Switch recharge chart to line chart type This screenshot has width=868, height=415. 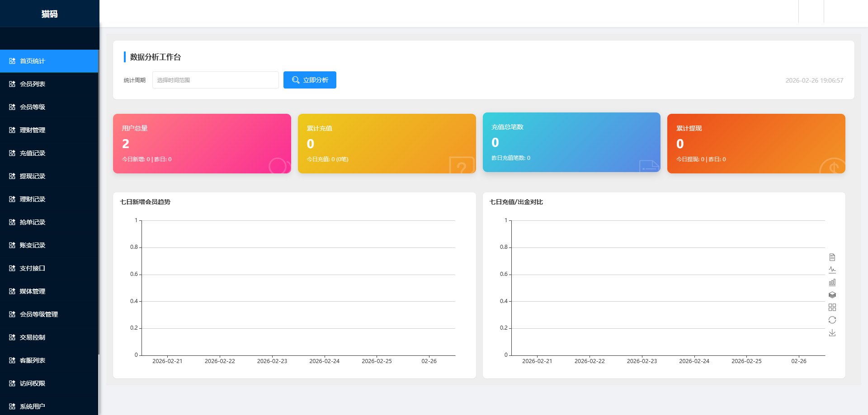click(x=832, y=270)
